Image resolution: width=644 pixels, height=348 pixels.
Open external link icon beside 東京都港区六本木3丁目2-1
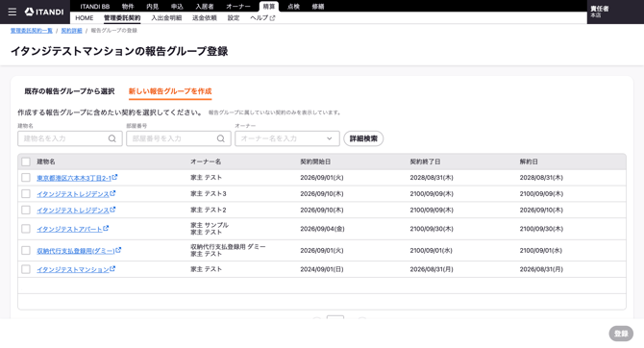click(x=114, y=177)
